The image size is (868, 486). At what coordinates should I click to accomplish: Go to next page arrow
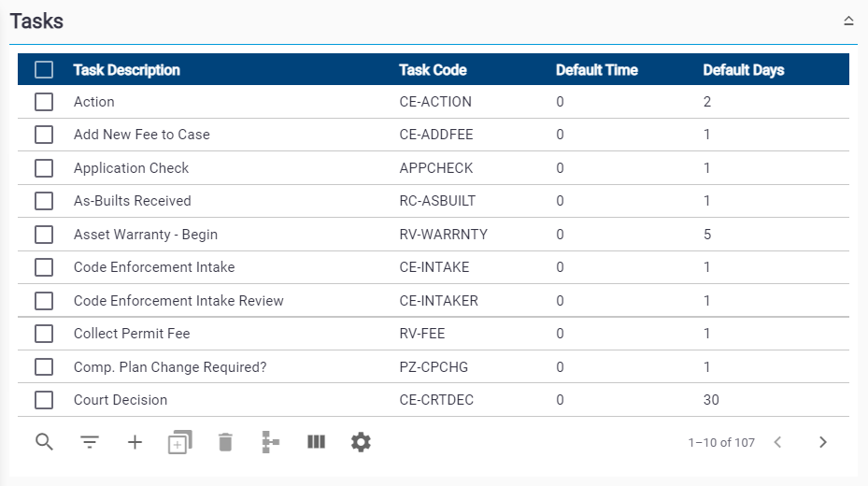pos(823,442)
